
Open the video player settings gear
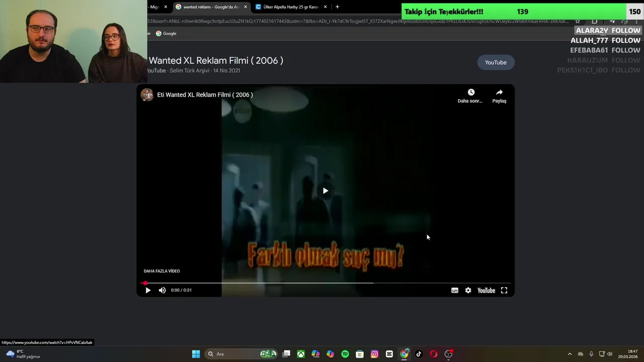[468, 290]
